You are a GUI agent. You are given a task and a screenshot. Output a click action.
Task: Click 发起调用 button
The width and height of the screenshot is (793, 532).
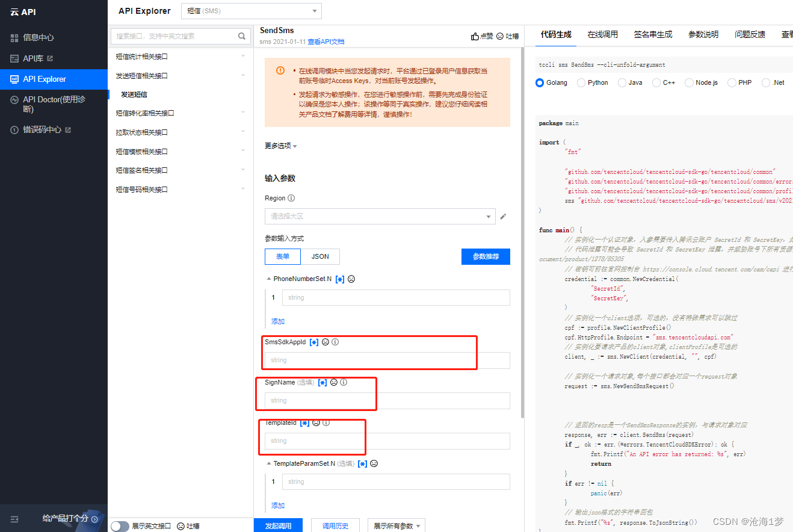(x=278, y=525)
